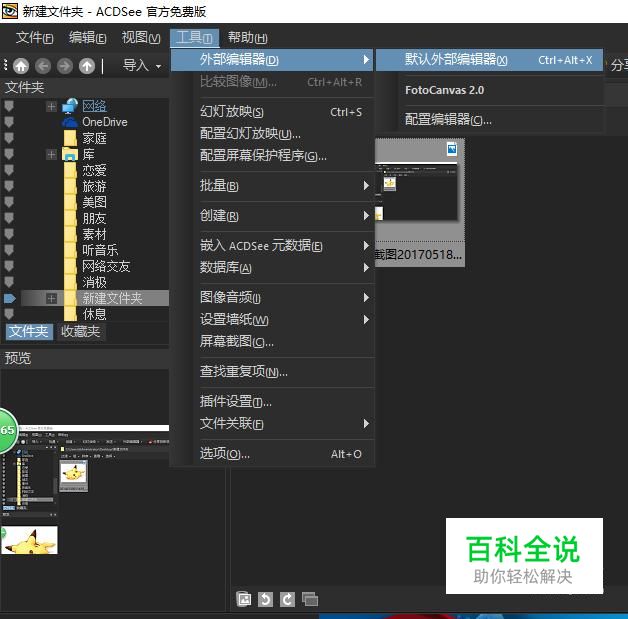Expand the 网络 tree node
The image size is (628, 619).
tap(51, 106)
